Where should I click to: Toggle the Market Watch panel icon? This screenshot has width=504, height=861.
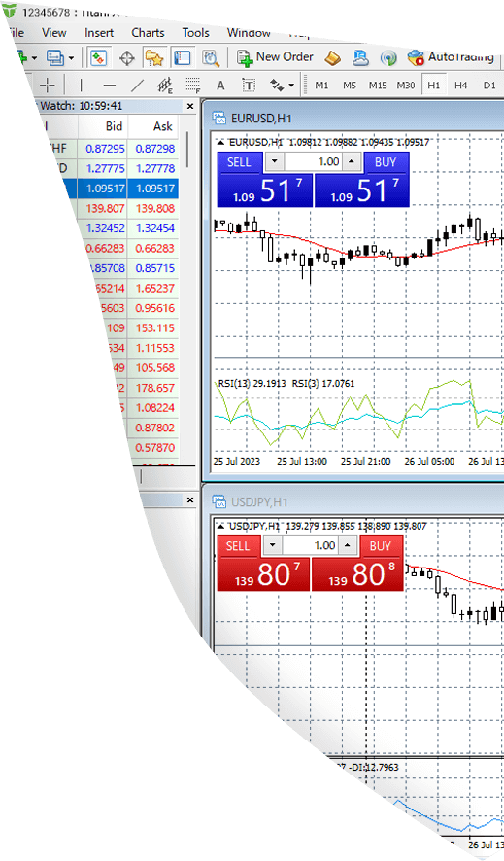[x=99, y=57]
